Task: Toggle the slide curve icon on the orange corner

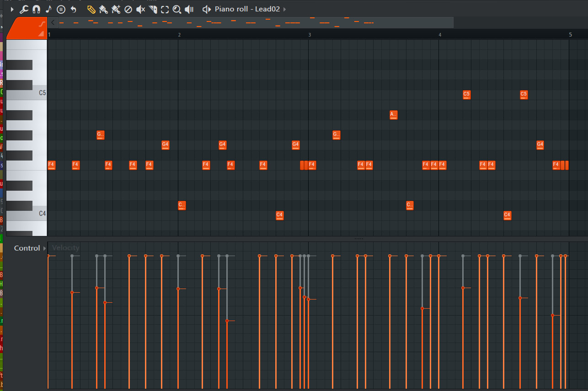Action: (42, 23)
